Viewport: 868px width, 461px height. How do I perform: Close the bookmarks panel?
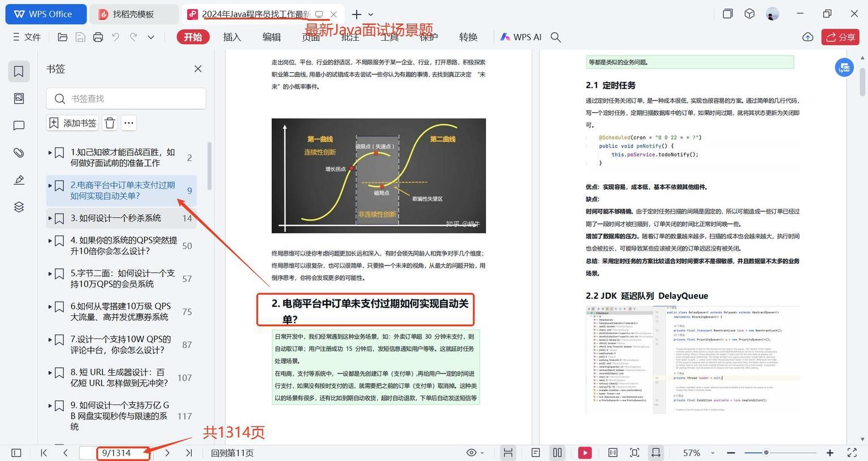(198, 69)
